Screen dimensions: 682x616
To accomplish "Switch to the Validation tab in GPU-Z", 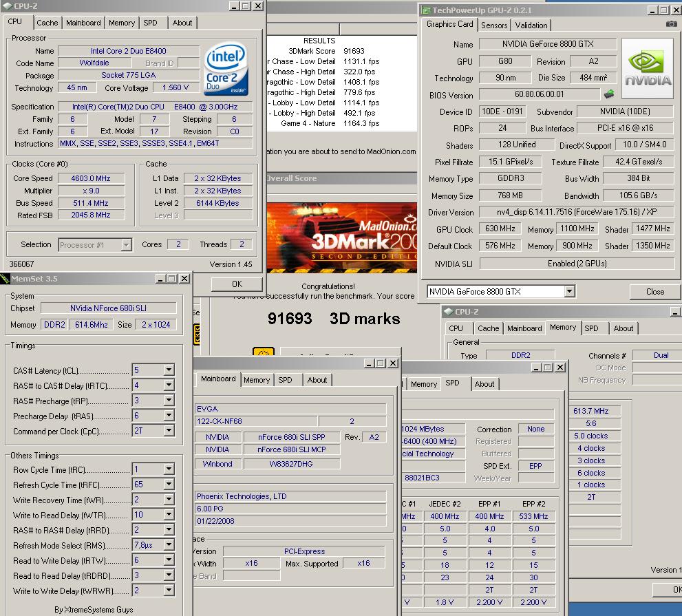I will [531, 25].
